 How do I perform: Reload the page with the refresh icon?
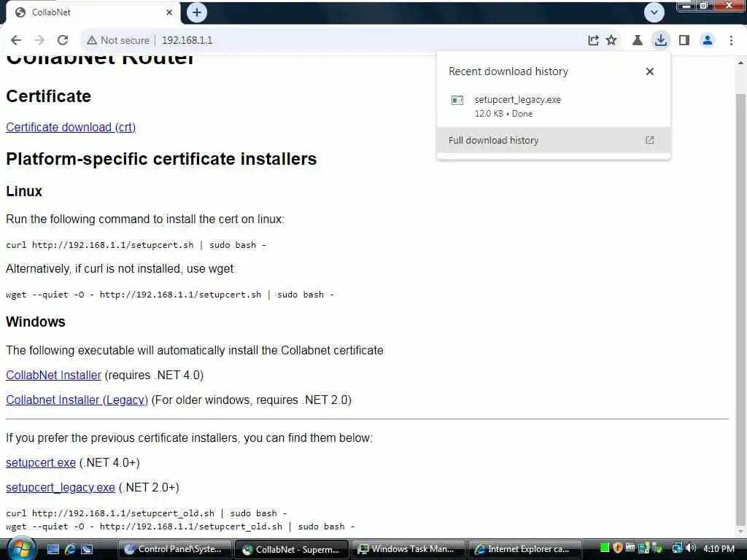[63, 41]
